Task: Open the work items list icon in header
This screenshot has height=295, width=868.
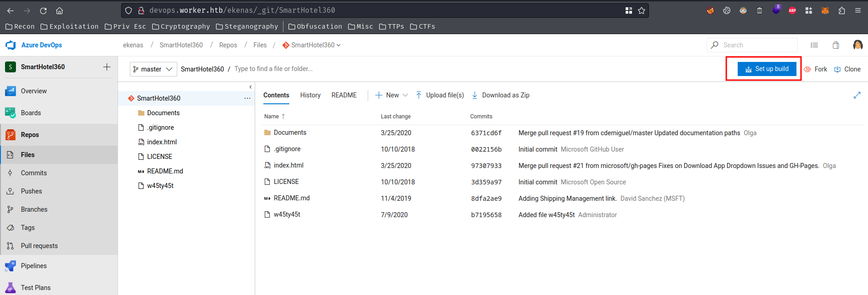Action: coord(814,45)
